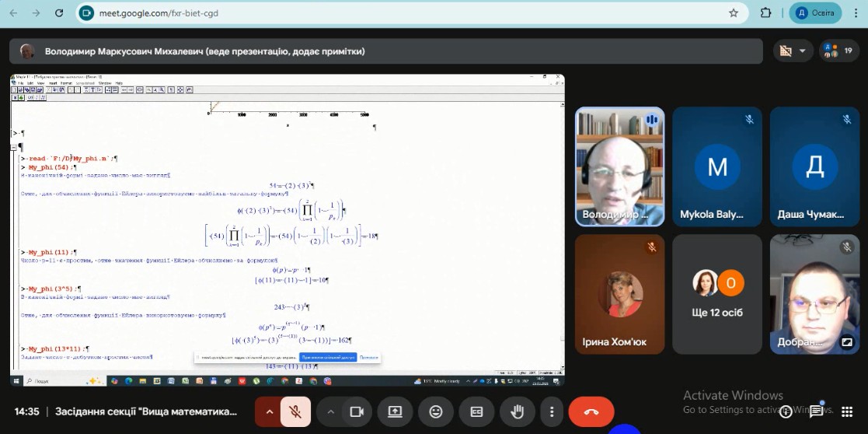Expand the audio settings chevron
The width and height of the screenshot is (868, 434).
click(269, 411)
